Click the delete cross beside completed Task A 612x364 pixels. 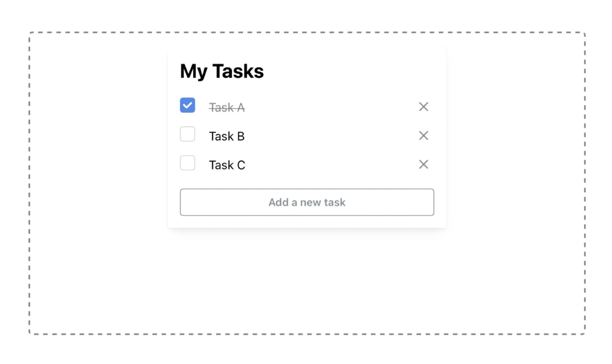pos(423,107)
